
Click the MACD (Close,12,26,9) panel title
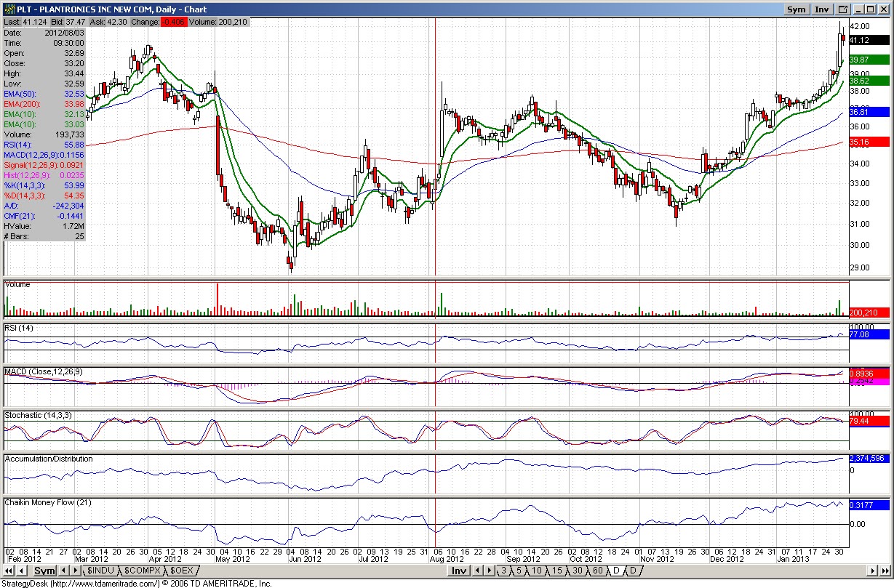click(44, 372)
